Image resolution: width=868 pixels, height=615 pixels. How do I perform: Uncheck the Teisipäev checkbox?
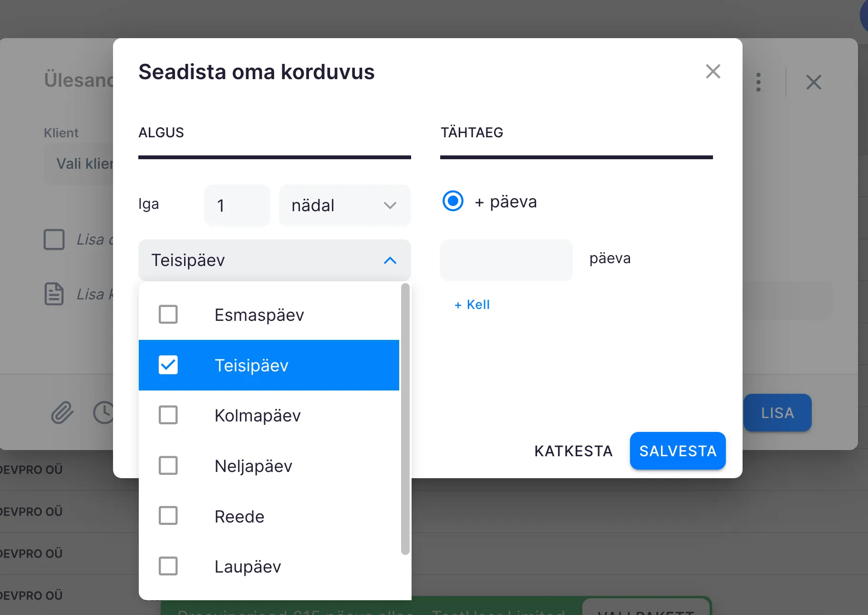coord(168,365)
